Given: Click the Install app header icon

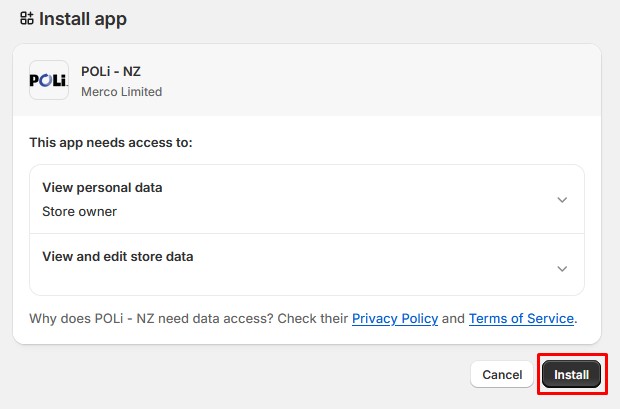Looking at the screenshot, I should pos(27,19).
